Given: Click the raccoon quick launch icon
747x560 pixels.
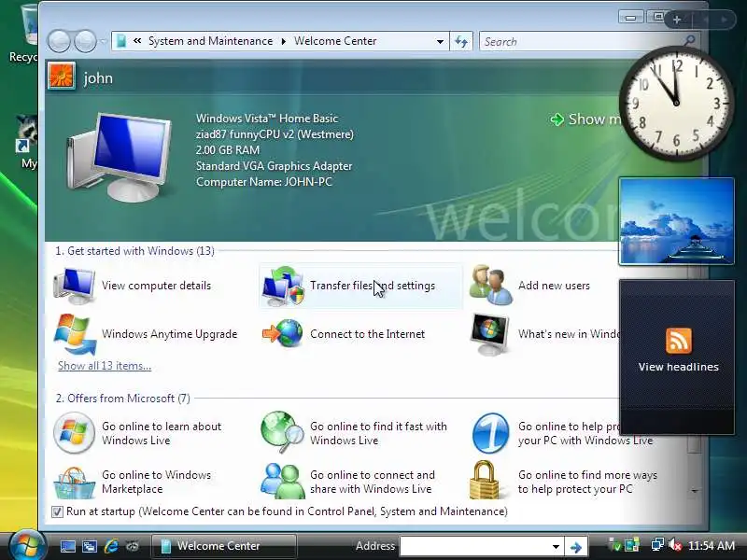Looking at the screenshot, I should 133,546.
